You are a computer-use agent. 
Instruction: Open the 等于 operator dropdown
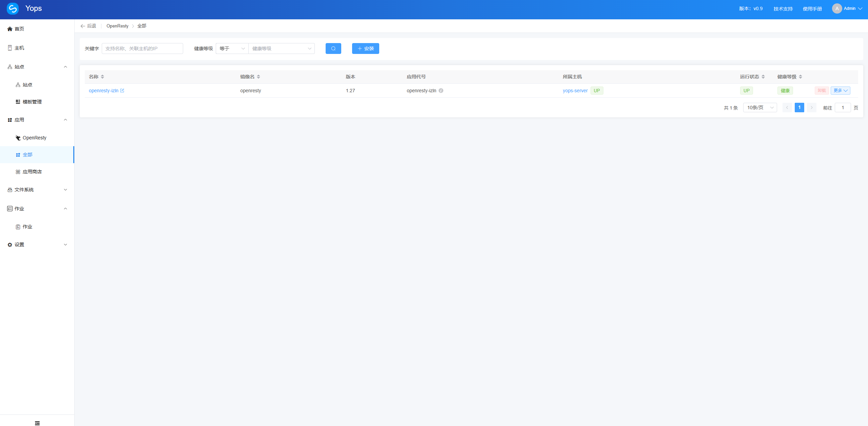point(232,49)
